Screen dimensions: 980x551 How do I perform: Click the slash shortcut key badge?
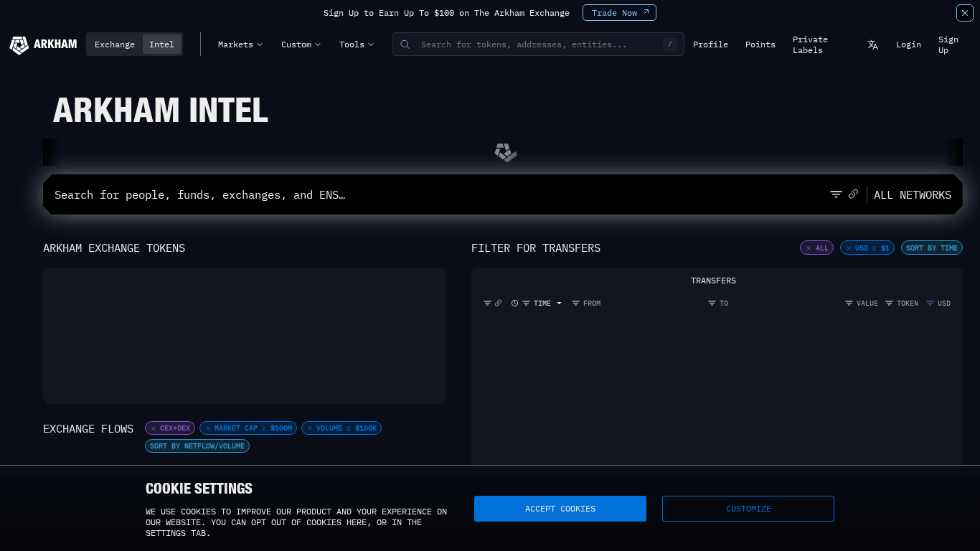click(670, 44)
